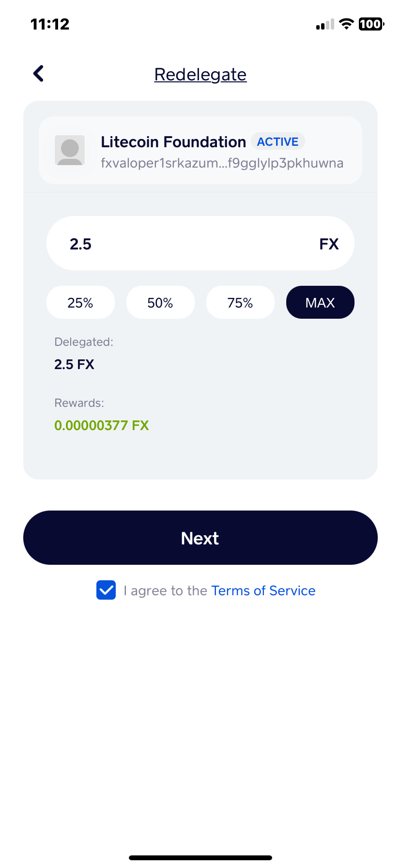Image resolution: width=401 pixels, height=868 pixels.
Task: Choose the MAX amount option
Action: 320,302
